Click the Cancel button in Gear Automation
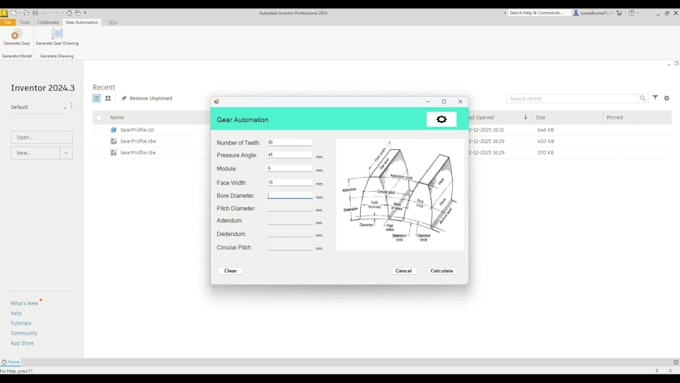The image size is (680, 383). [x=403, y=271]
